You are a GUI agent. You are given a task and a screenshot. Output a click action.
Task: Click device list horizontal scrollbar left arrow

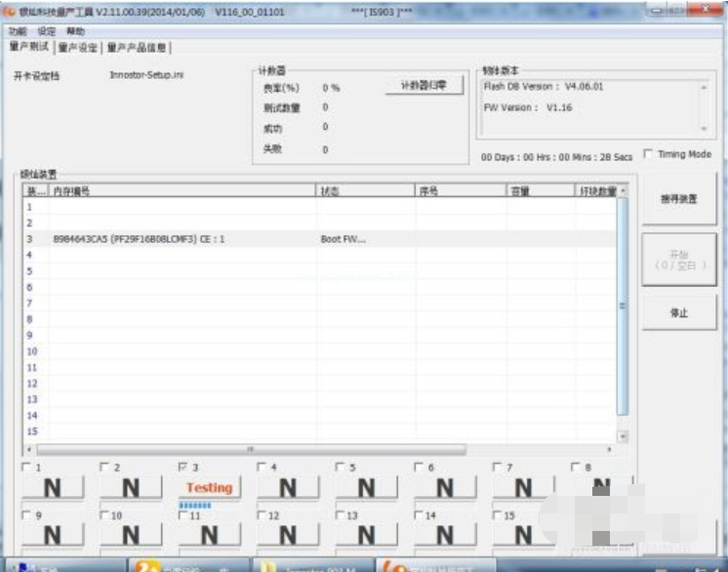click(29, 449)
